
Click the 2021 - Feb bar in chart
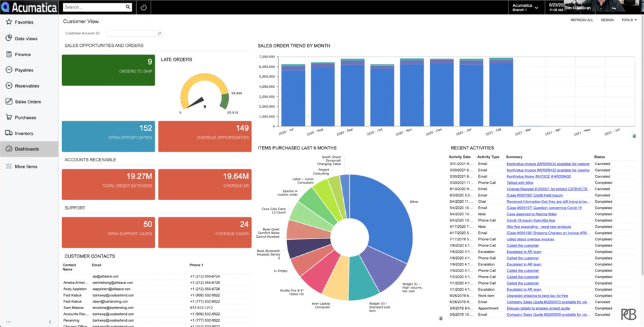(501, 92)
